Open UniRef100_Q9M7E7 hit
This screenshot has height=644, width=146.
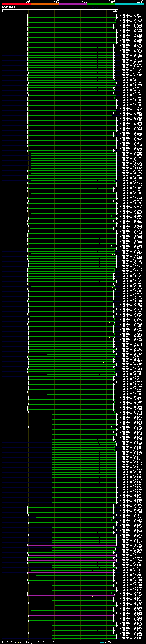[131, 602]
